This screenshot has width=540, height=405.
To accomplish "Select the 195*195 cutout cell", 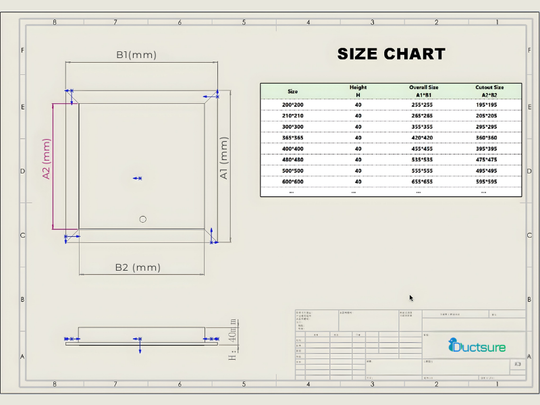I will coord(486,105).
